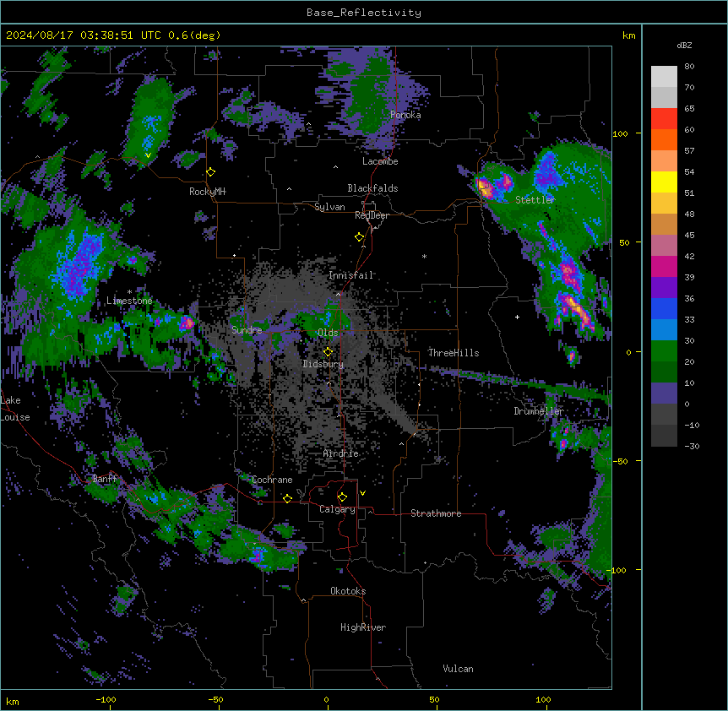Click the RockyMH label
This screenshot has height=711, width=728.
[x=207, y=192]
